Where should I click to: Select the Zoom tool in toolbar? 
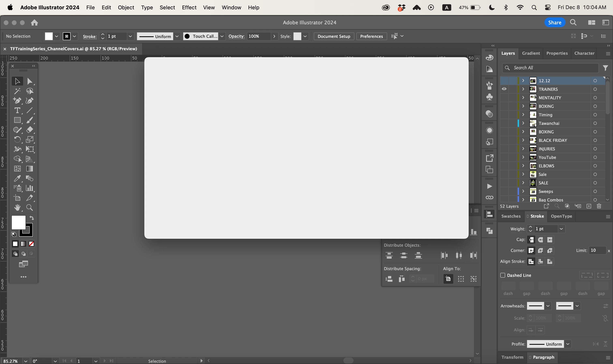29,208
